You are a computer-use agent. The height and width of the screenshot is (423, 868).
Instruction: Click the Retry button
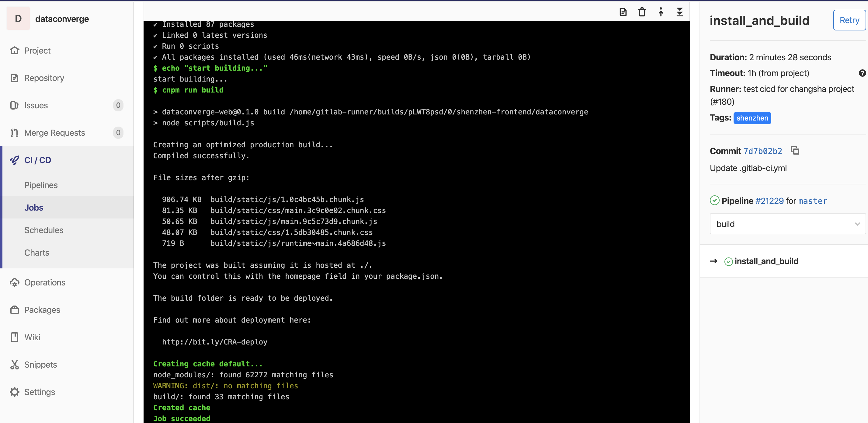coord(849,20)
